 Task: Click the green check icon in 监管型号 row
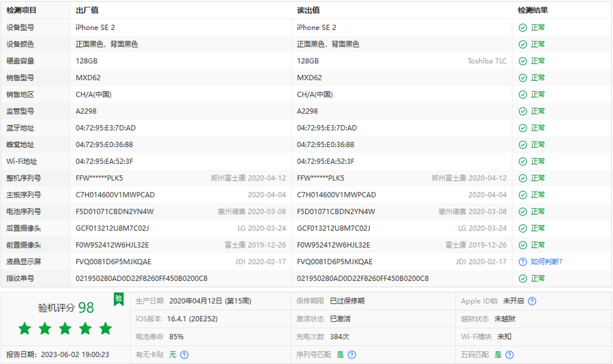[522, 112]
